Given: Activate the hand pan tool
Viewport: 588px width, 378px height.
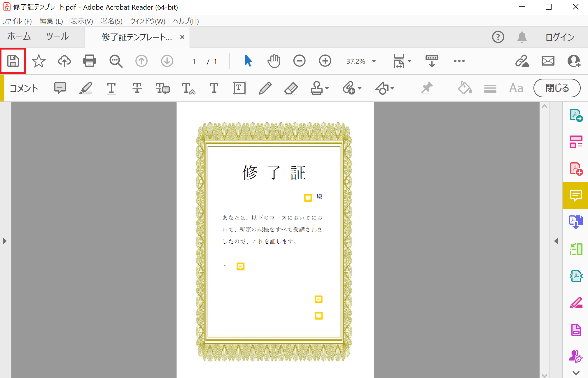Looking at the screenshot, I should coord(274,61).
